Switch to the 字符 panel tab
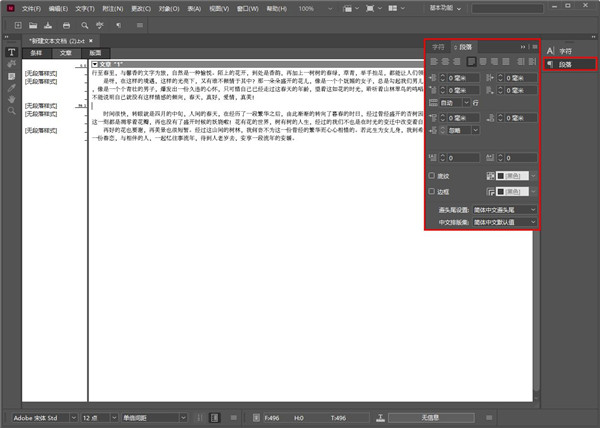The height and width of the screenshot is (428, 600). pyautogui.click(x=438, y=47)
